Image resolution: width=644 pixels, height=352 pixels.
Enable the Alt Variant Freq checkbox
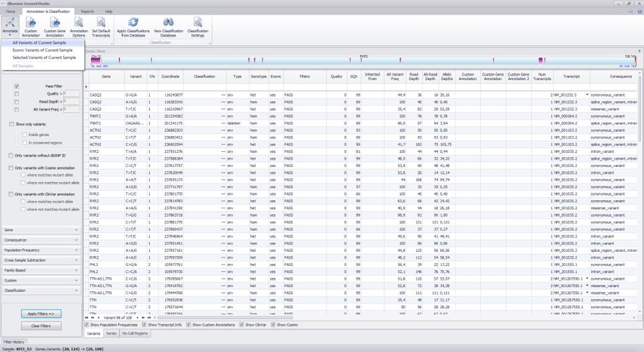coord(16,110)
